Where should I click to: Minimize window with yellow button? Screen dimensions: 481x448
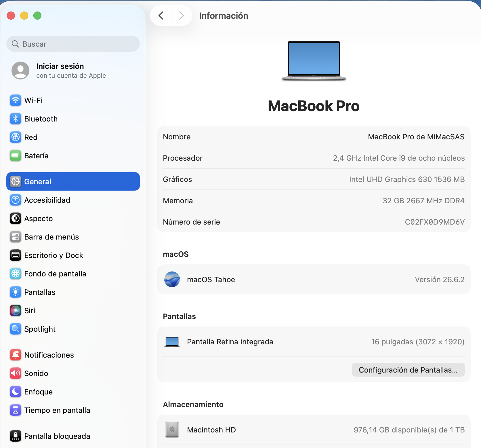24,16
